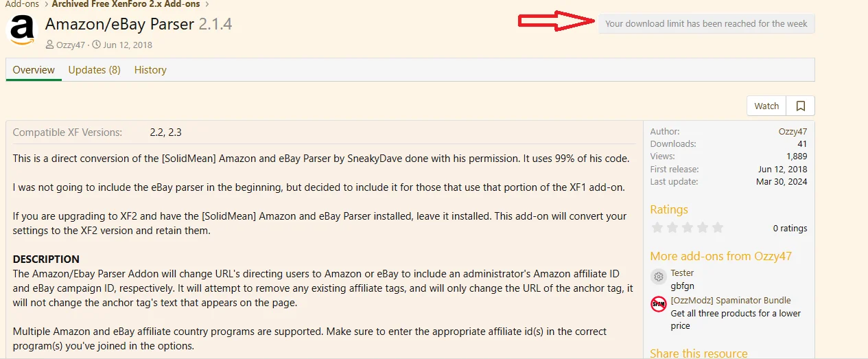
Task: Open the History tab
Action: point(150,70)
